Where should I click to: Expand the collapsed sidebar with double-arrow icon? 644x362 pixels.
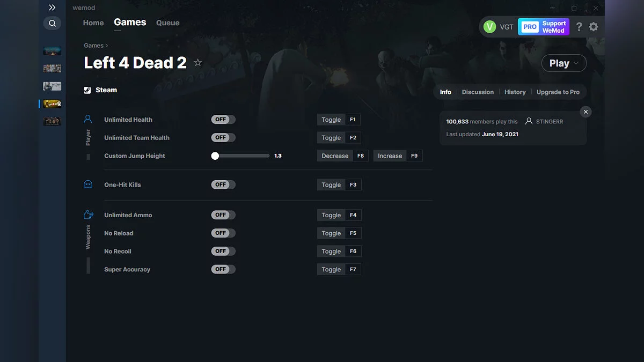coord(52,8)
